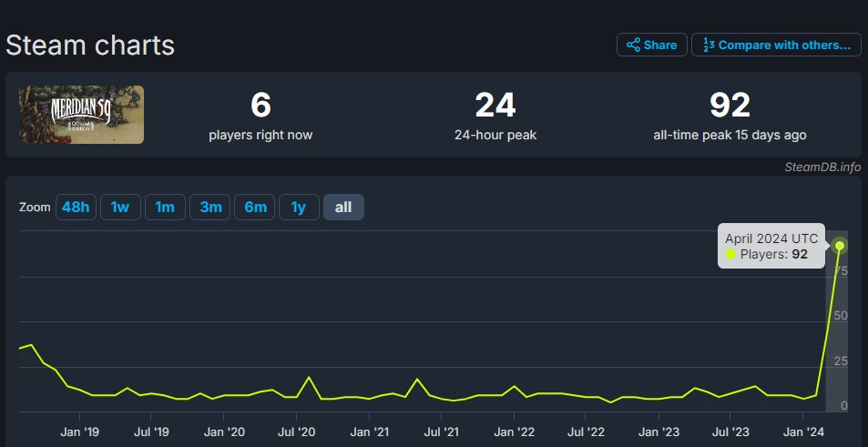Click the '24-hour peak' label
868x447 pixels.
click(x=495, y=135)
